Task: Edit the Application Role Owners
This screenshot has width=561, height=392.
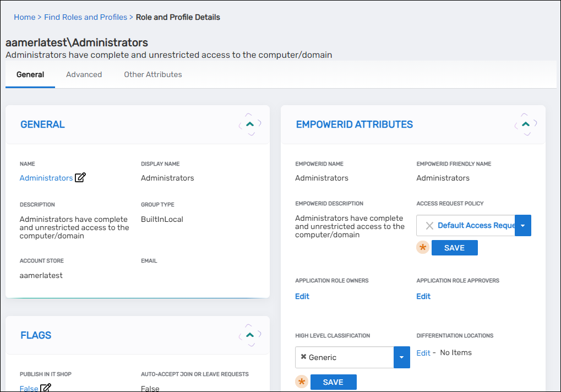Action: [x=302, y=296]
